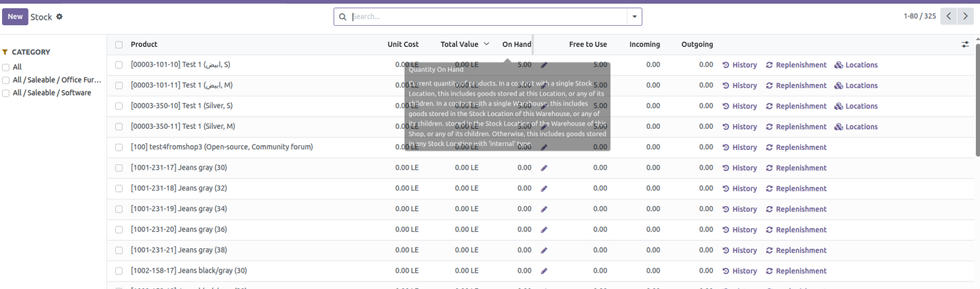Open optional columns adjust icon in table header
The image size is (980, 289).
click(x=965, y=45)
